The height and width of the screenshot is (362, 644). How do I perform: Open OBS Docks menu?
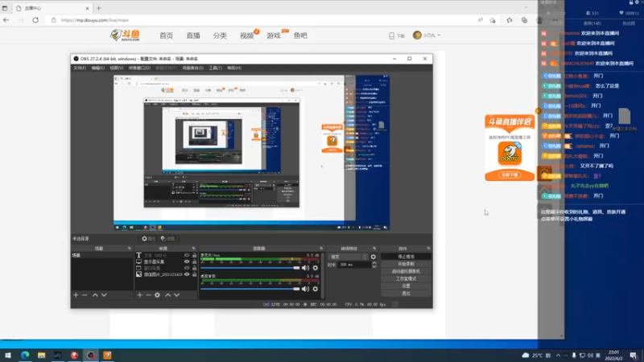[139, 68]
